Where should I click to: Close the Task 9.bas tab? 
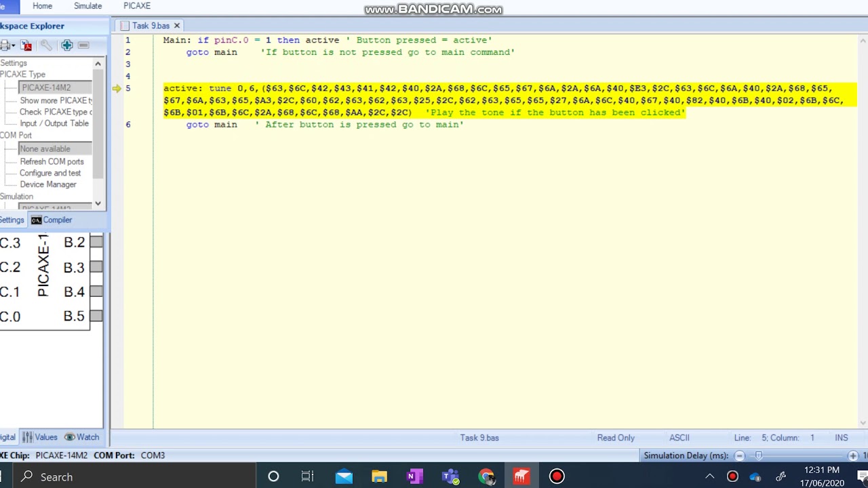coord(176,26)
